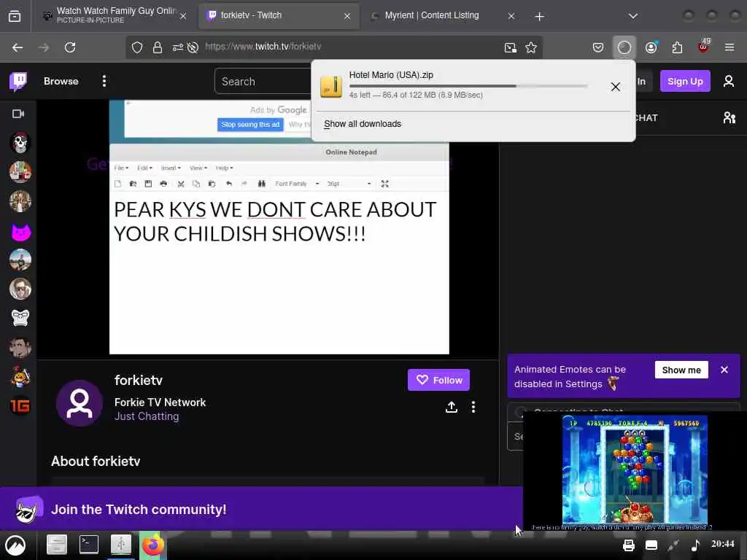Open the extensions puzzle icon
747x560 pixels.
point(677,47)
